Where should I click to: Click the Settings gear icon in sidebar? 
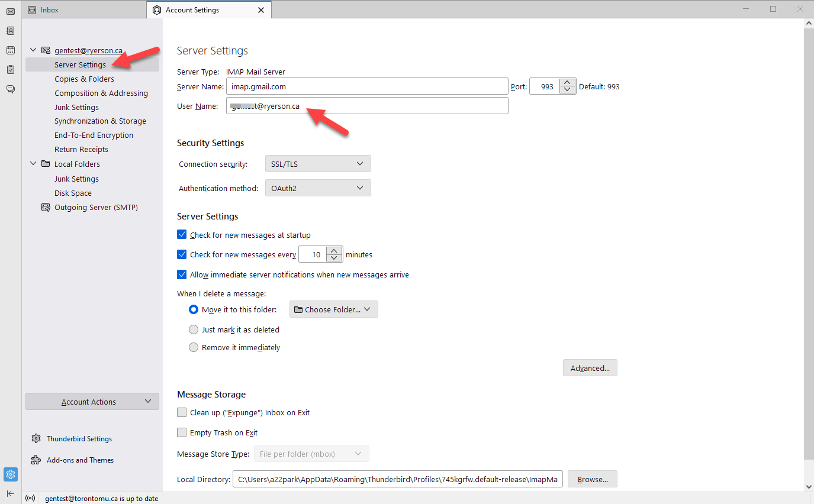[x=11, y=474]
